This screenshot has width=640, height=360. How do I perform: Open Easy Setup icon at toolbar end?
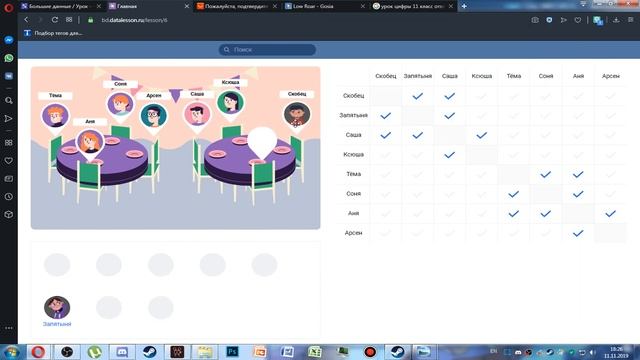[631, 20]
